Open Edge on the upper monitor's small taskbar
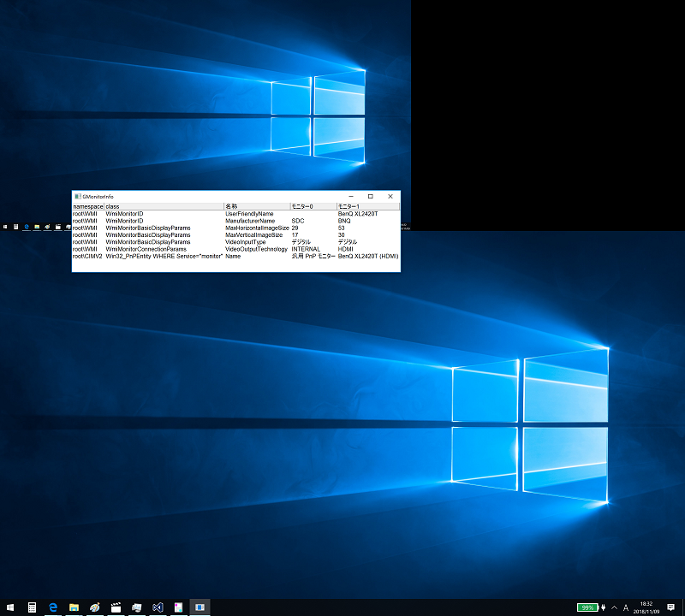The width and height of the screenshot is (685, 616). click(27, 227)
